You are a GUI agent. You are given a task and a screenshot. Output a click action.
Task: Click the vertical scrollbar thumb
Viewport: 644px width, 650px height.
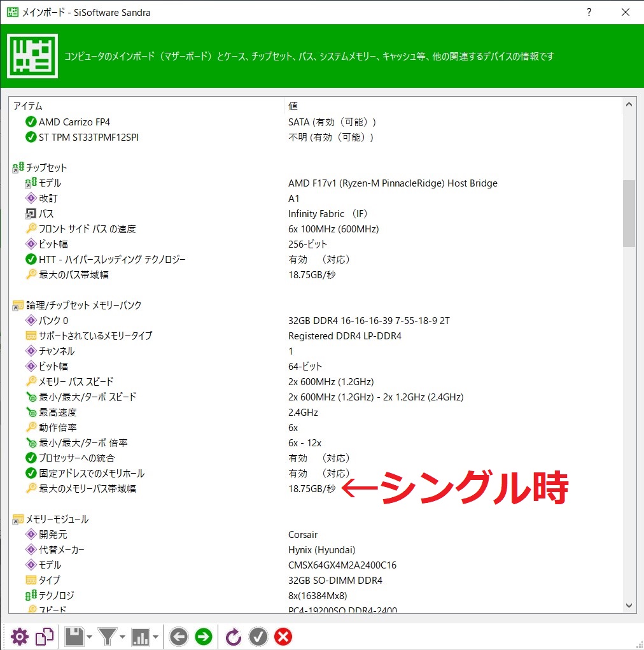629,213
